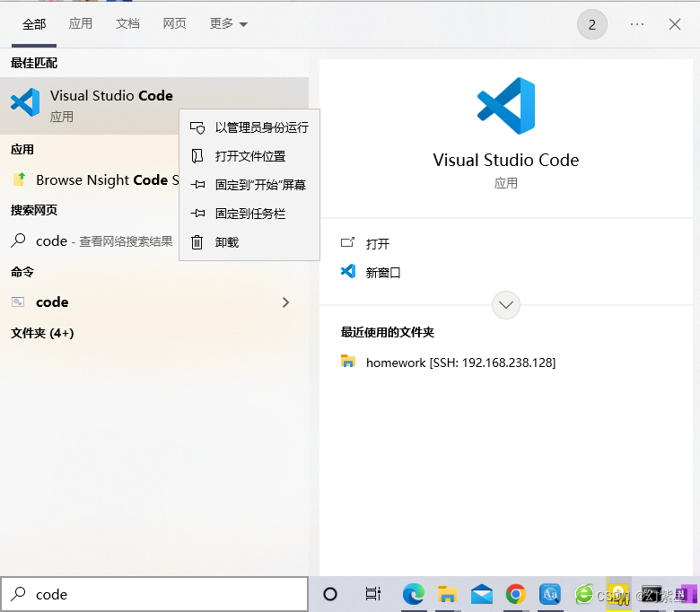Close the search panel with X
Screen dimensions: 700x612
pyautogui.click(x=675, y=24)
